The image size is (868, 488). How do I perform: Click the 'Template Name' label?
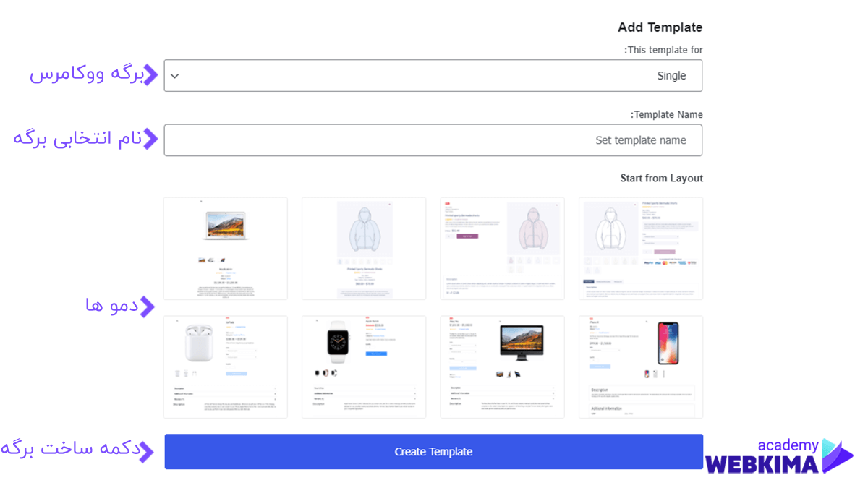point(667,114)
